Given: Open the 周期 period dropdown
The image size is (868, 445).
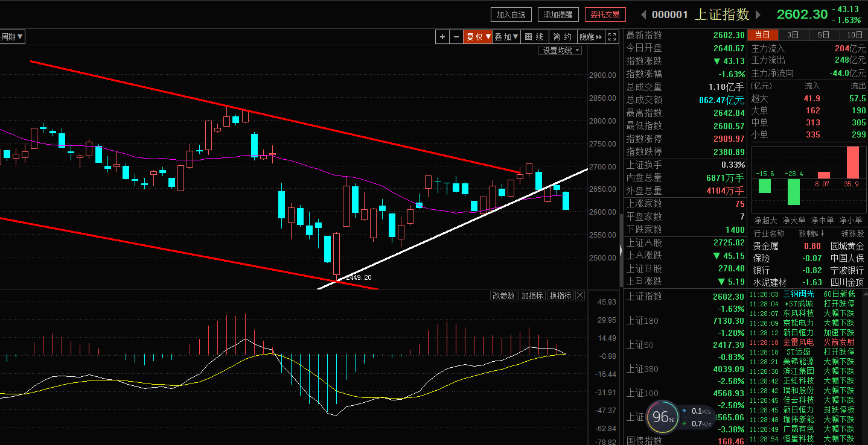Looking at the screenshot, I should (12, 37).
